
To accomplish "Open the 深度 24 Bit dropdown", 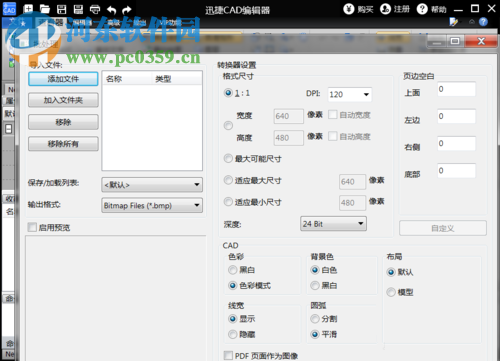I will [333, 224].
